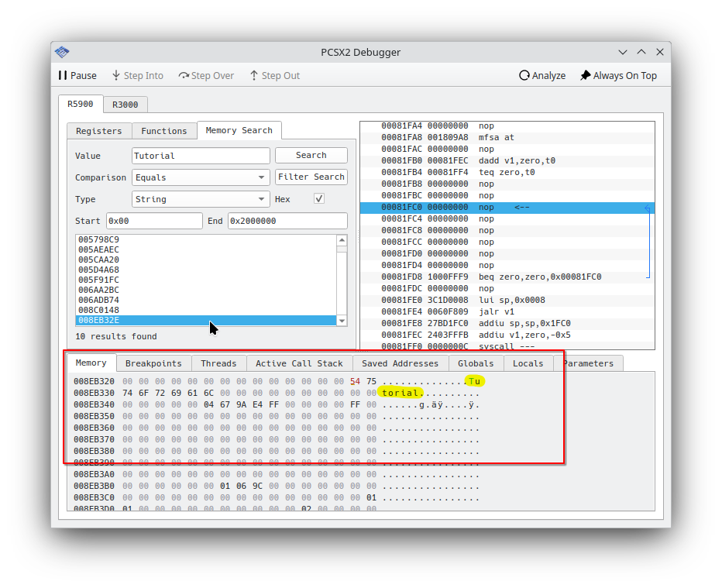Image resolution: width=722 pixels, height=588 pixels.
Task: Open the Registers tab
Action: point(99,131)
